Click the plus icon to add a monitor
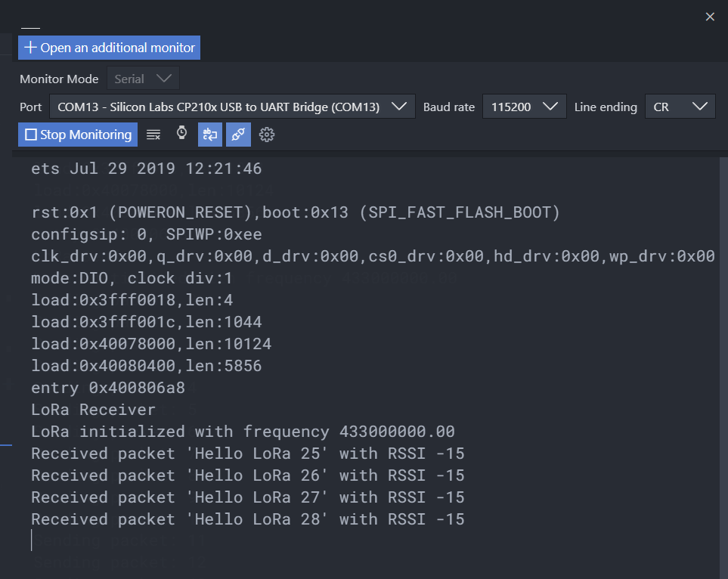This screenshot has height=579, width=728. pyautogui.click(x=30, y=48)
